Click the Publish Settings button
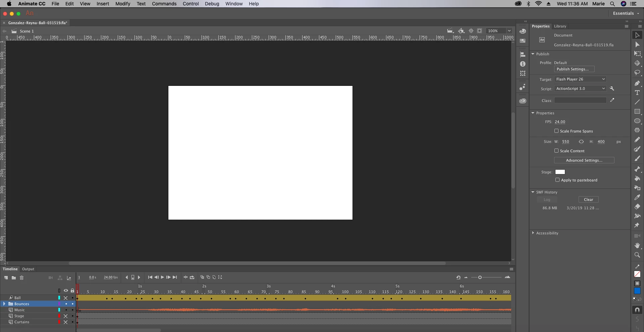The height and width of the screenshot is (332, 644). click(574, 69)
